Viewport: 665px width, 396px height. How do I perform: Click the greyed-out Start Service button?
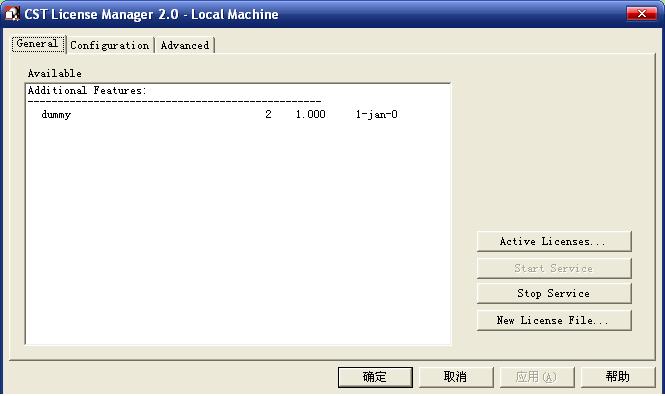click(554, 268)
